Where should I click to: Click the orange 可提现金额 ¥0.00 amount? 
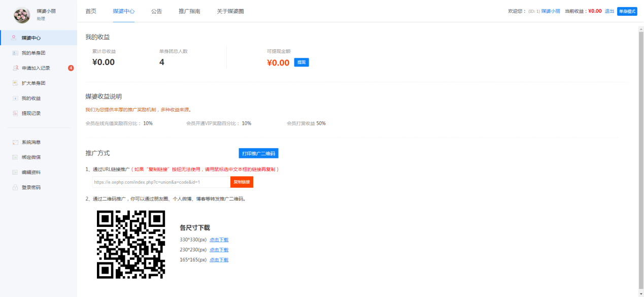(x=278, y=63)
